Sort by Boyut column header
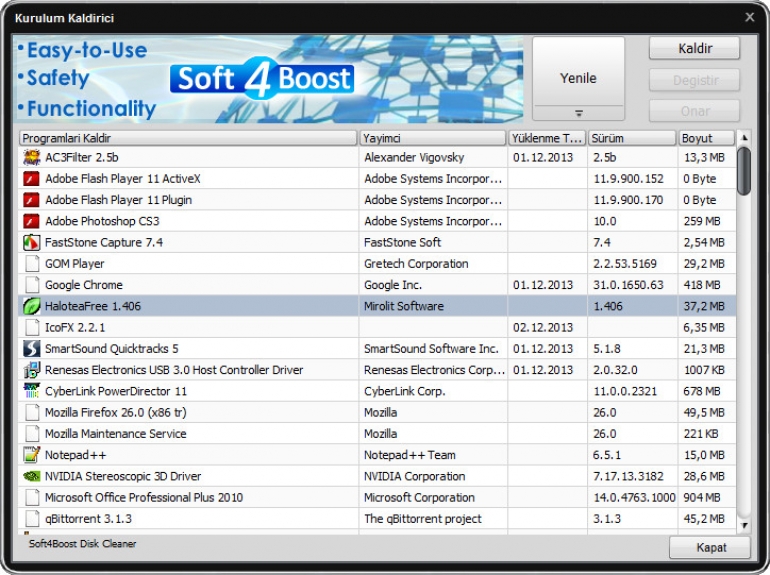The width and height of the screenshot is (770, 575). click(706, 138)
